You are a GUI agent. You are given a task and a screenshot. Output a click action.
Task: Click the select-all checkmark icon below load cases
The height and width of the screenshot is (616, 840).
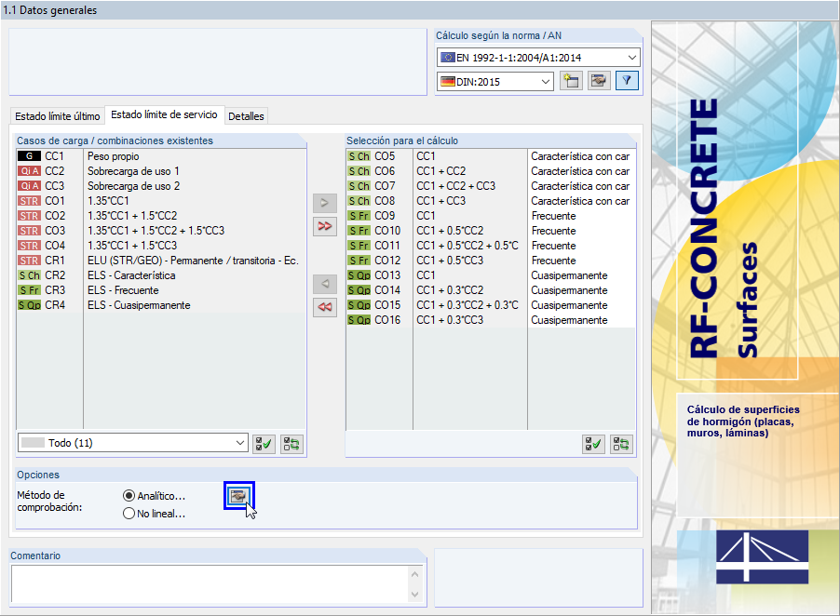pos(263,444)
